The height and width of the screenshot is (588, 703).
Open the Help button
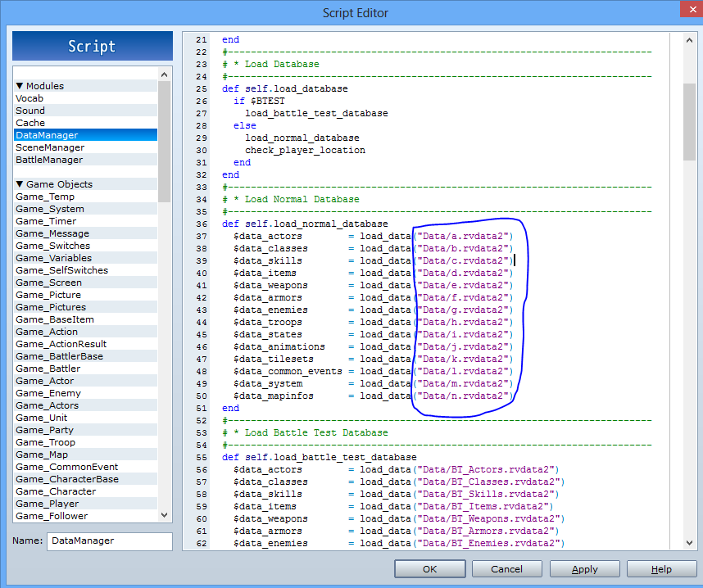pos(661,568)
